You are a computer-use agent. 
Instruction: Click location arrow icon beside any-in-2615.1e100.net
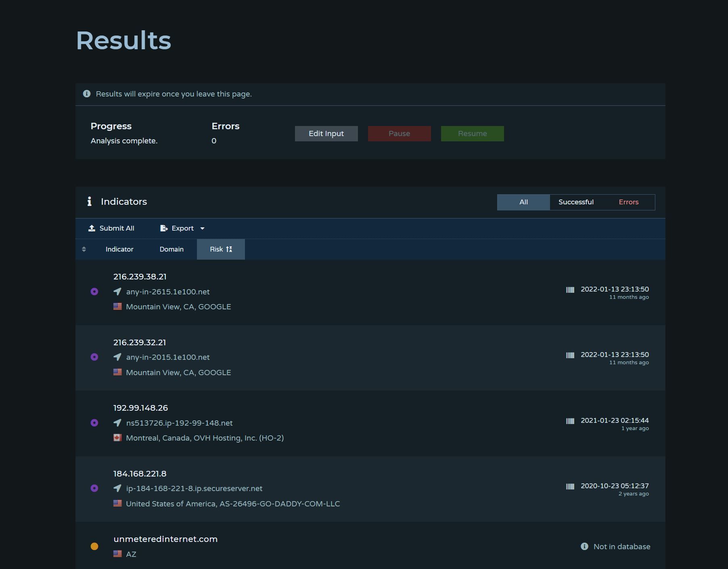click(x=117, y=292)
